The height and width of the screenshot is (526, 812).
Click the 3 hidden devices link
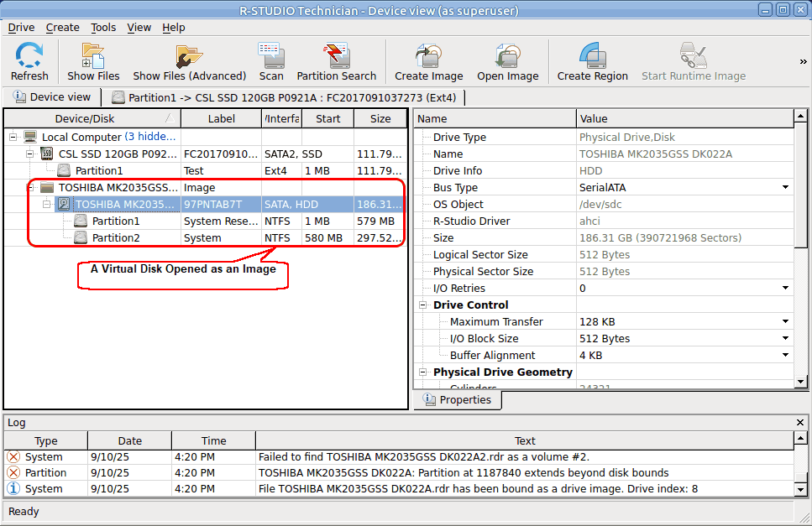pyautogui.click(x=150, y=137)
